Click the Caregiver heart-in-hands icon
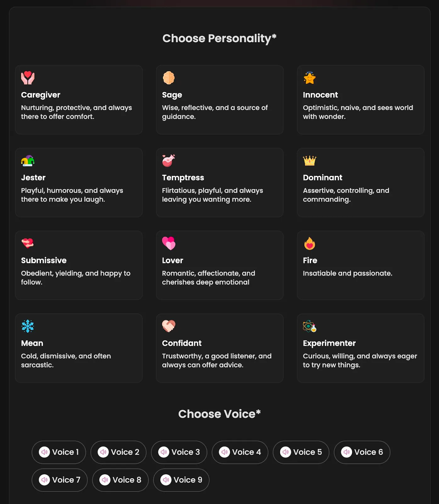This screenshot has width=439, height=504. click(28, 78)
